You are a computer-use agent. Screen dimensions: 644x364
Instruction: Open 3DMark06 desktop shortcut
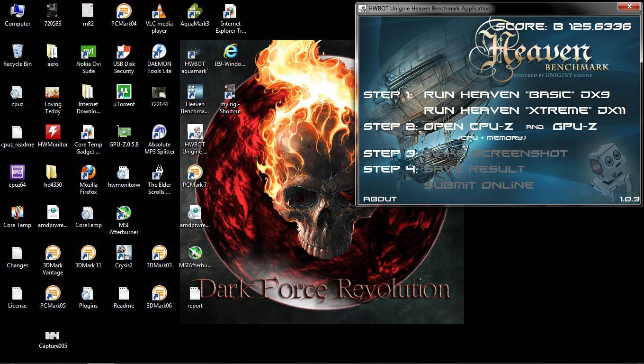click(159, 298)
